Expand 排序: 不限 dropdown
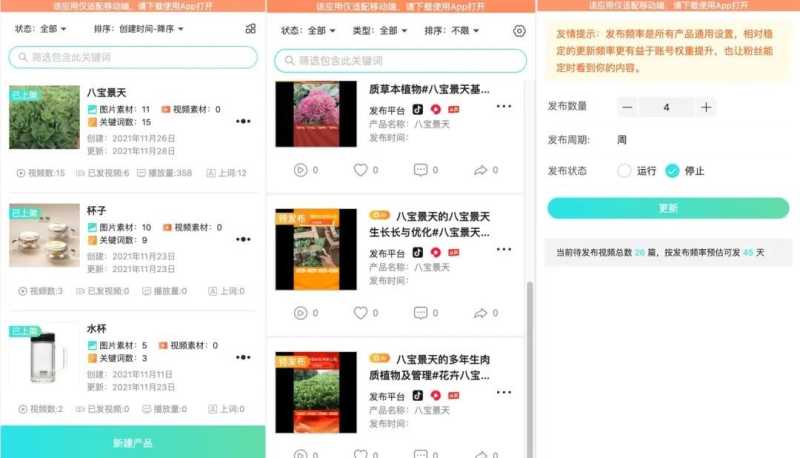800x458 pixels. (x=452, y=31)
